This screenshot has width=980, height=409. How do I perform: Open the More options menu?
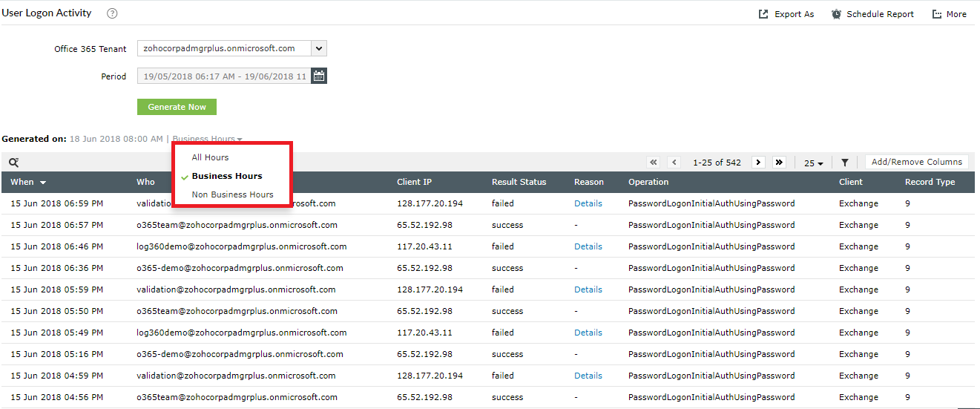point(949,14)
